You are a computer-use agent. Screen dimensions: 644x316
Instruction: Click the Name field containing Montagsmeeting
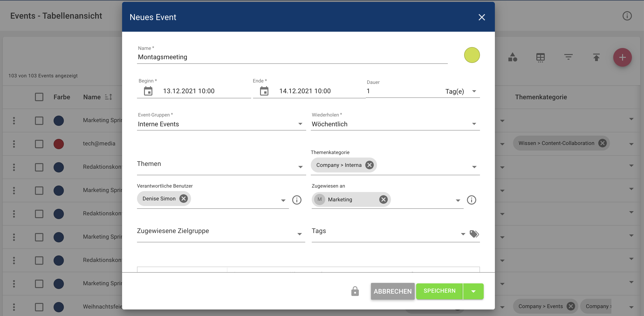[x=292, y=57]
